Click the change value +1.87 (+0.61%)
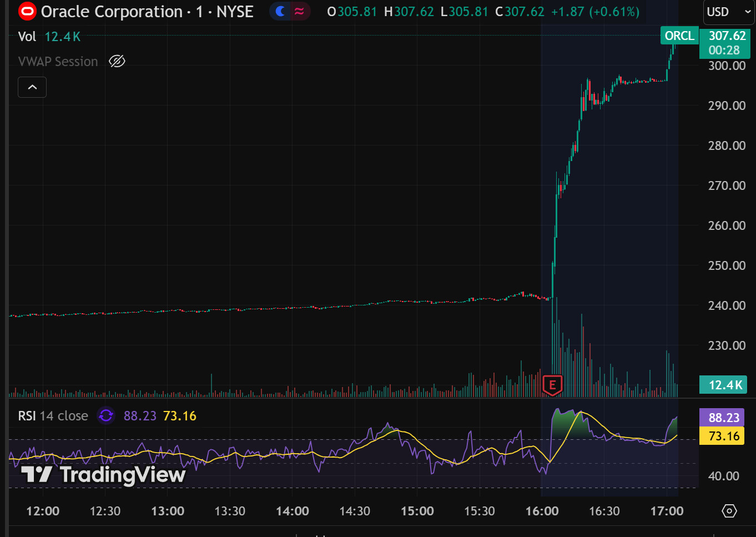This screenshot has width=756, height=537. click(595, 12)
